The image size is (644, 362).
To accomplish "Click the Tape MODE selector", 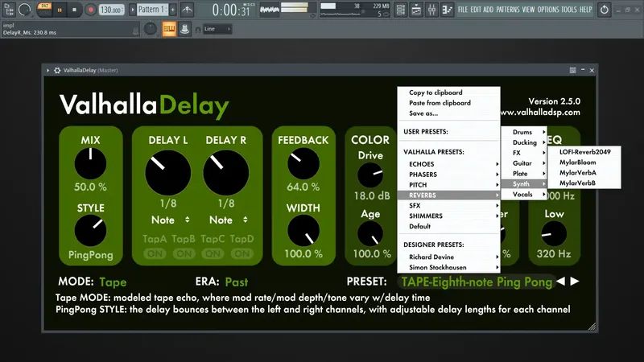I will [x=113, y=282].
